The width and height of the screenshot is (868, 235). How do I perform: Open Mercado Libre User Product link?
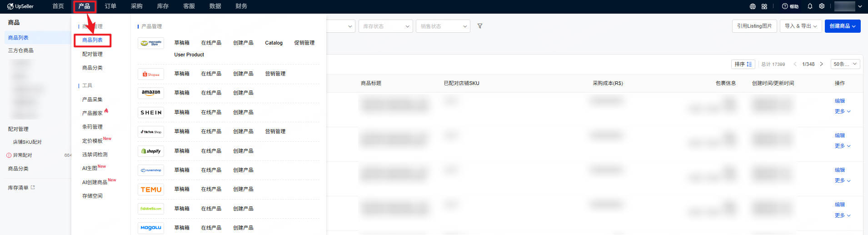coord(189,55)
